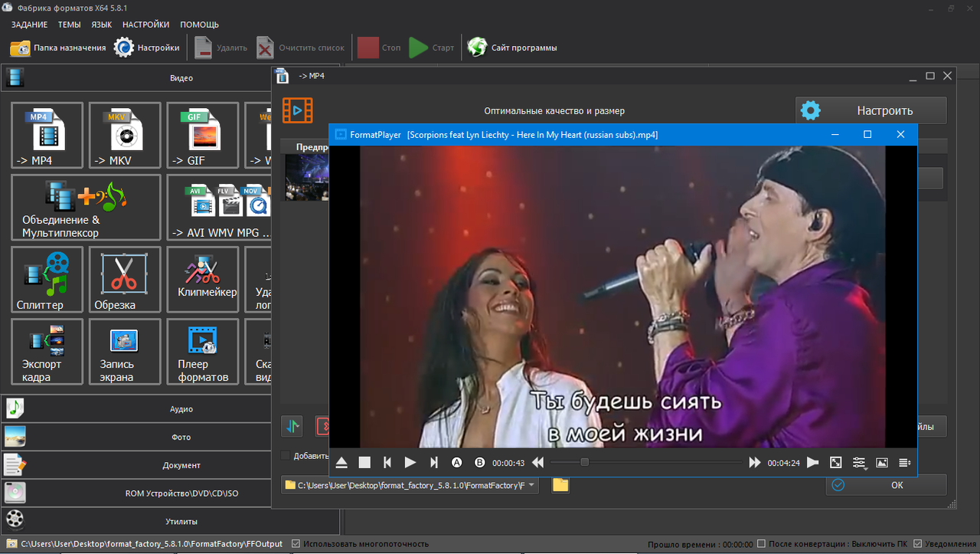
Task: Set loop point A in FormatPlayer
Action: coord(457,462)
